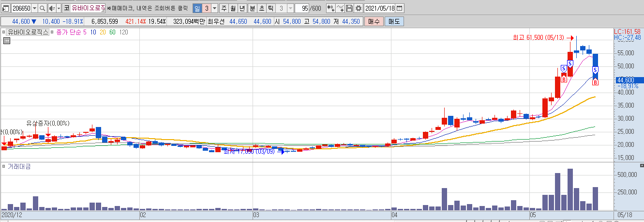Screen dimensions: 644x222
Task: Open the tick interval dropdown after 틱
Action: point(290,8)
